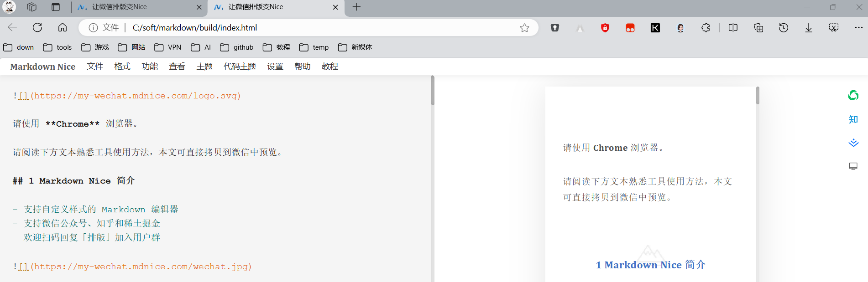868x282 pixels.
Task: Open the down bookmarks folder
Action: click(19, 47)
